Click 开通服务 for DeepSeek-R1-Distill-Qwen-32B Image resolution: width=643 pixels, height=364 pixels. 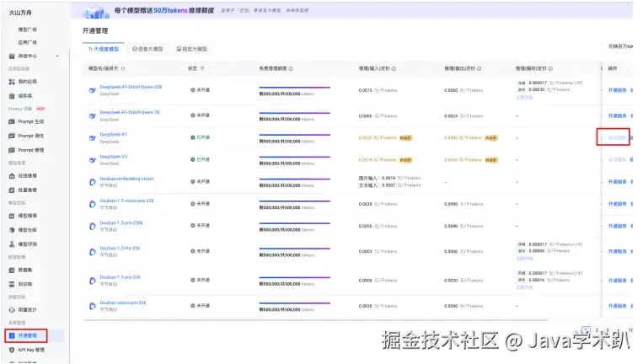click(617, 90)
